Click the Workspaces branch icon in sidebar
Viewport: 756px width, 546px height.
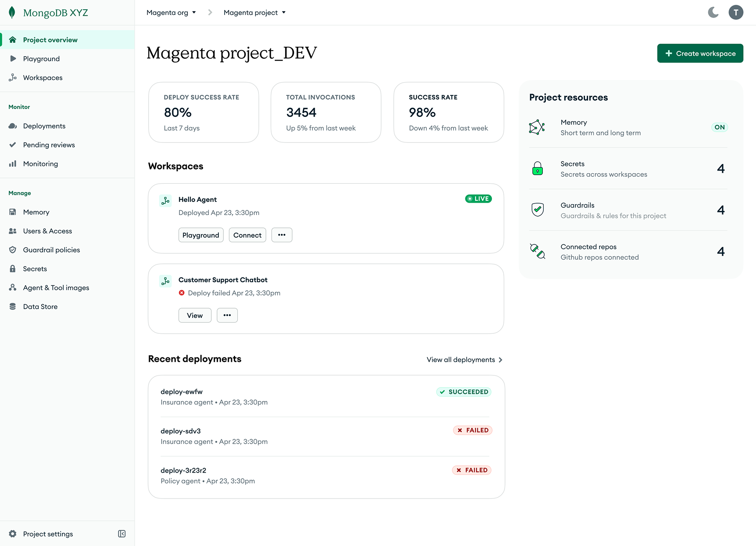(x=13, y=77)
